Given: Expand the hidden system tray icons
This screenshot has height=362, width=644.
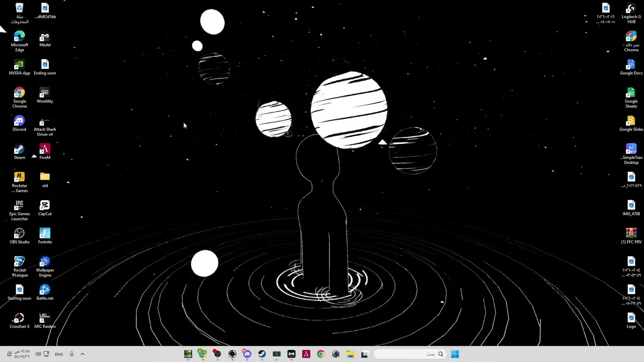Looking at the screenshot, I should [x=83, y=354].
